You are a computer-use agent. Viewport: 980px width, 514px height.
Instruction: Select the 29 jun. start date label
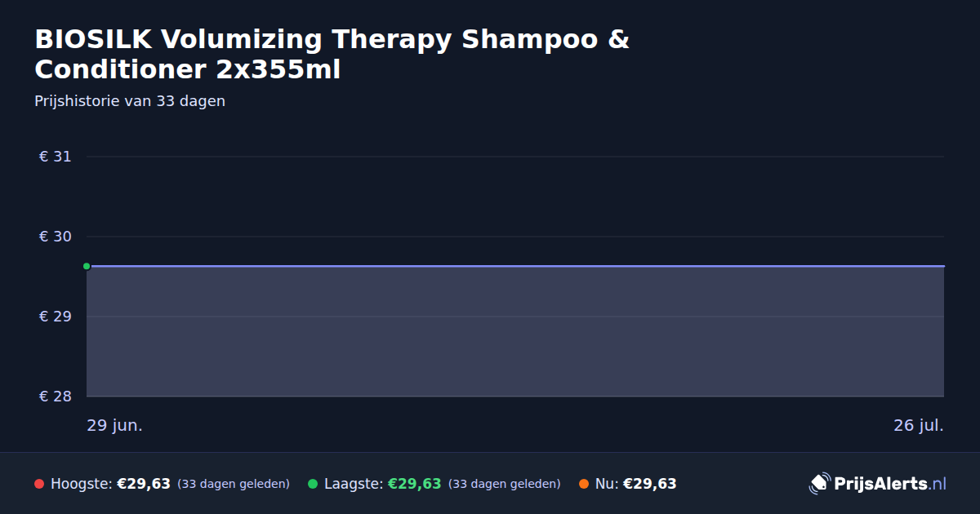(115, 426)
